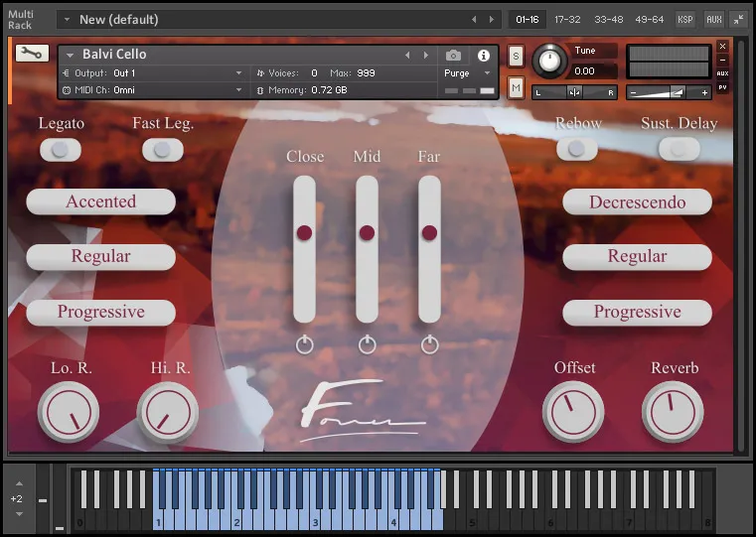Open the wrench instrument edit mode

[32, 53]
